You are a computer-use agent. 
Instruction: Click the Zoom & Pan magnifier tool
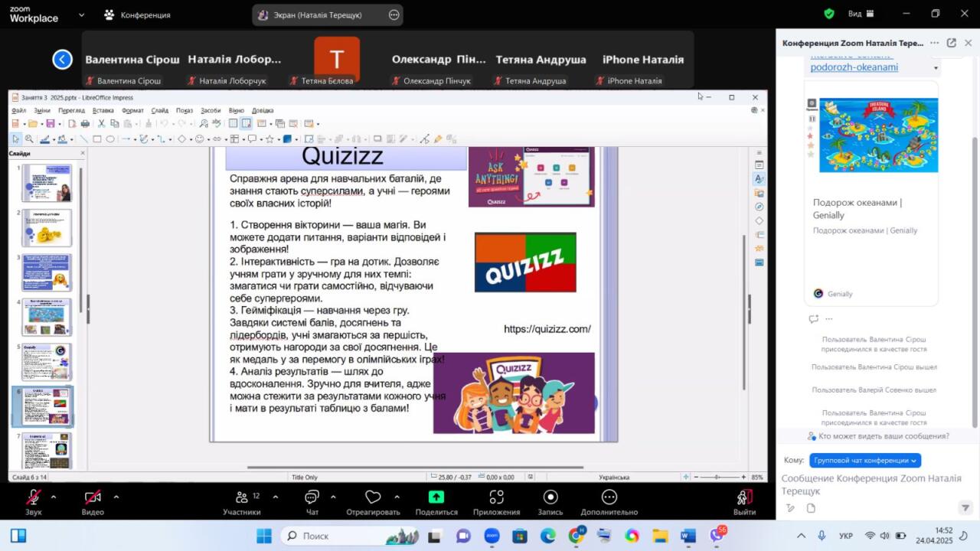tap(29, 139)
